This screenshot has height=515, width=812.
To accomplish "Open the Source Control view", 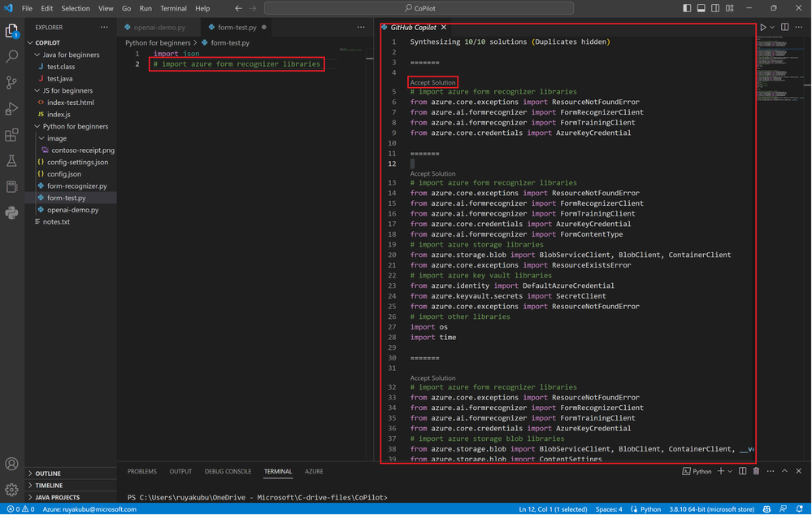I will point(11,83).
